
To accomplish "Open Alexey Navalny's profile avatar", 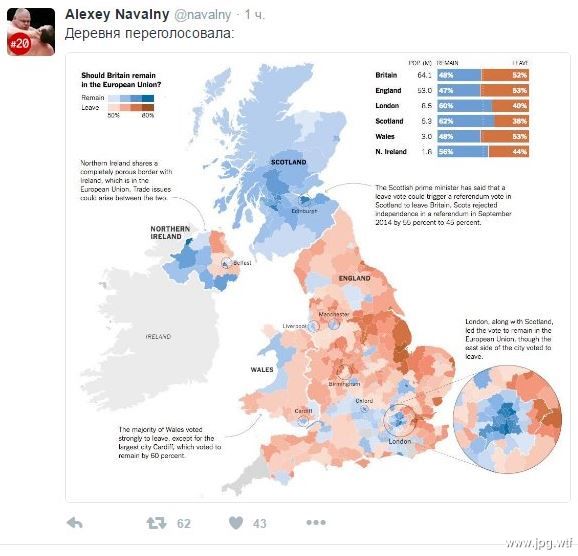I will [x=31, y=32].
